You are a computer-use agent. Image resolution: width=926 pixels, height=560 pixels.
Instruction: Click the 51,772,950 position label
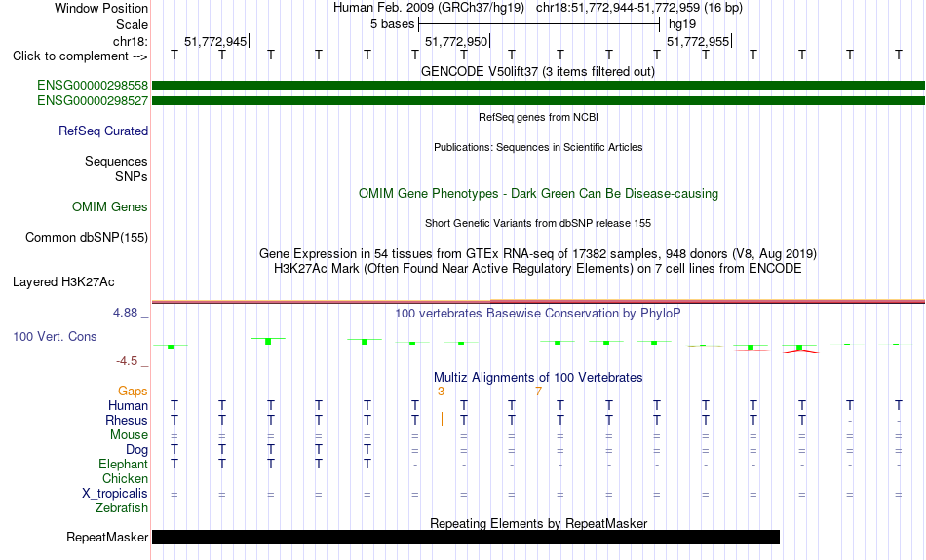[456, 41]
